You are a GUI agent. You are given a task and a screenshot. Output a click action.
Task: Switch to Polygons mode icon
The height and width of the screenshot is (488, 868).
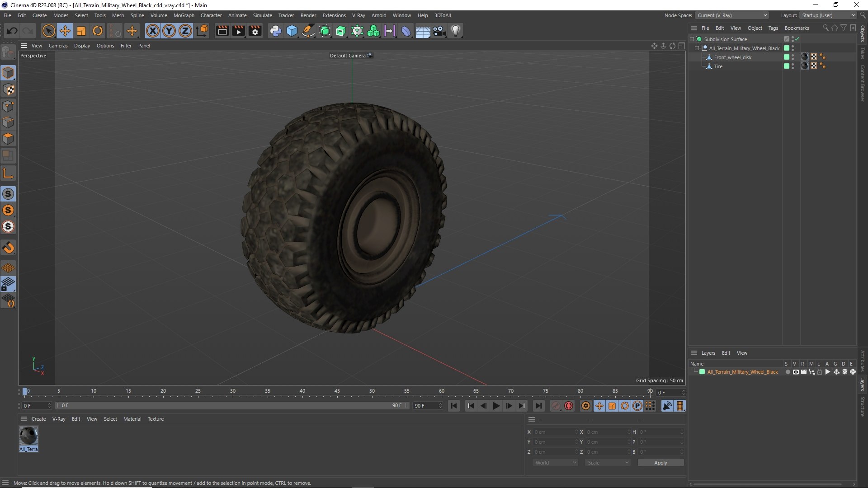[8, 139]
